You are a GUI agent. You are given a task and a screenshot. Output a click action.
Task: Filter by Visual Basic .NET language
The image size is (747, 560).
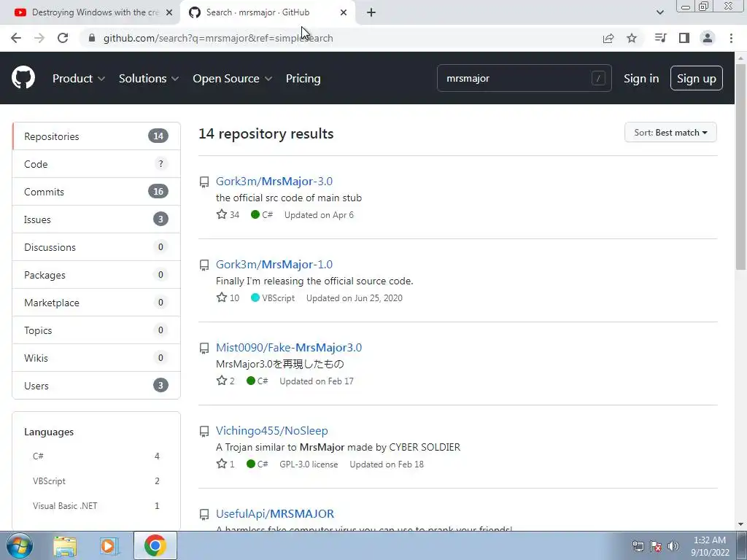(x=96, y=506)
